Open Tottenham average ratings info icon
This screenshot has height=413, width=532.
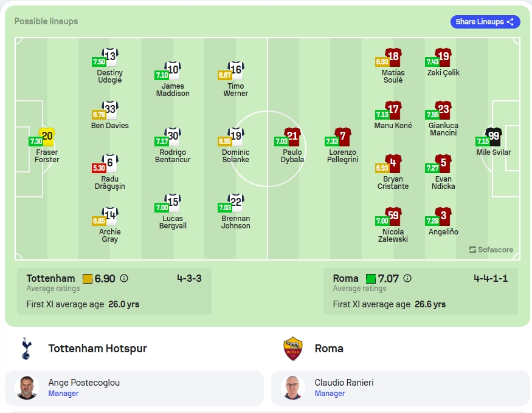click(x=124, y=279)
